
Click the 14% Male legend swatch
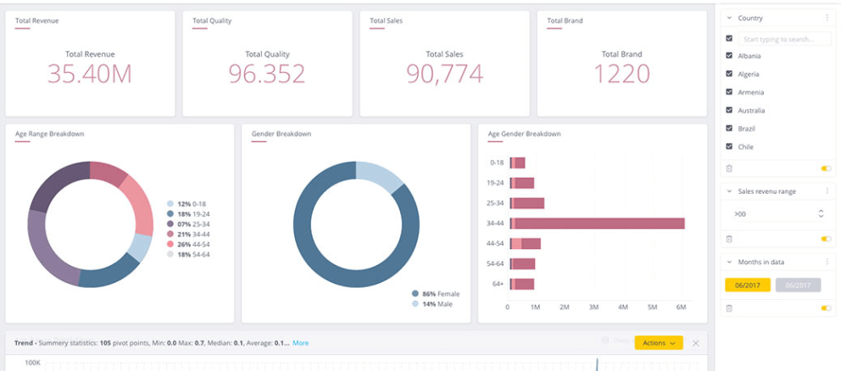(x=415, y=304)
